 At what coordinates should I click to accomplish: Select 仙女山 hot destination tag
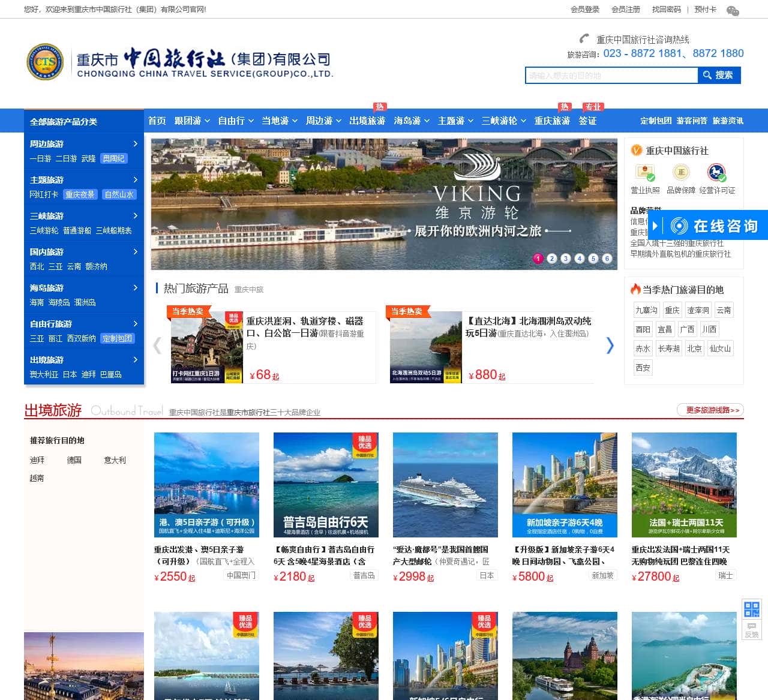[x=720, y=349]
